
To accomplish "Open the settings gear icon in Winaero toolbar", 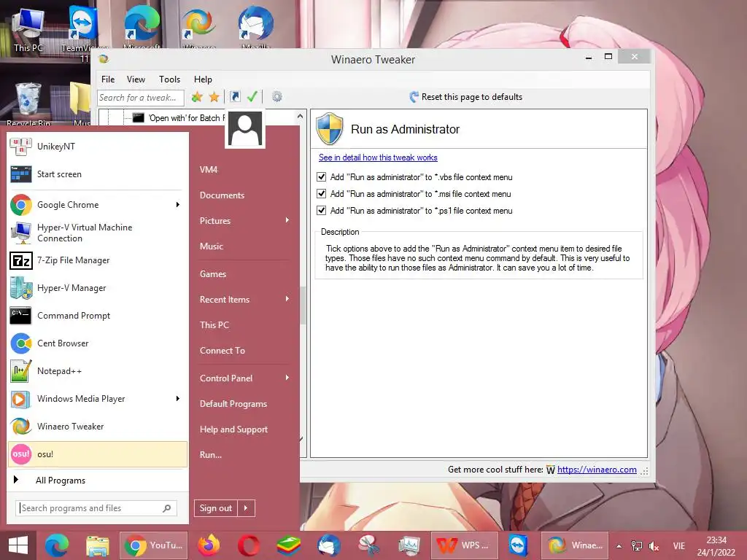I will pos(276,97).
